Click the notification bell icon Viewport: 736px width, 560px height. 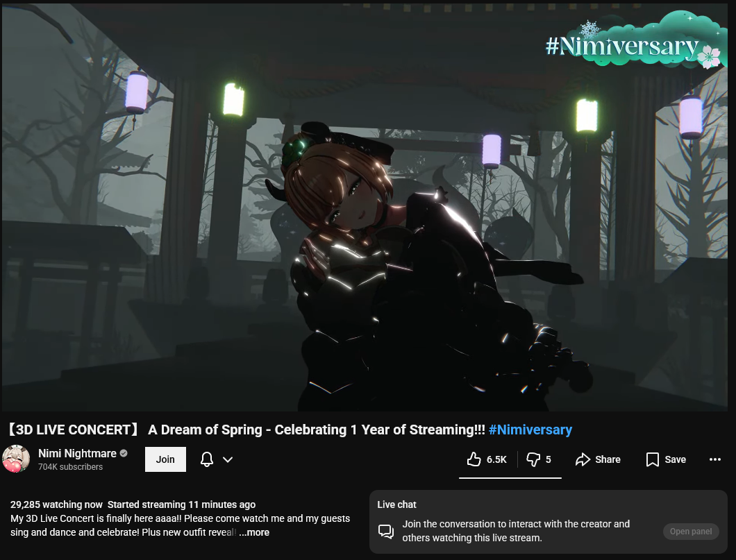[x=206, y=459]
